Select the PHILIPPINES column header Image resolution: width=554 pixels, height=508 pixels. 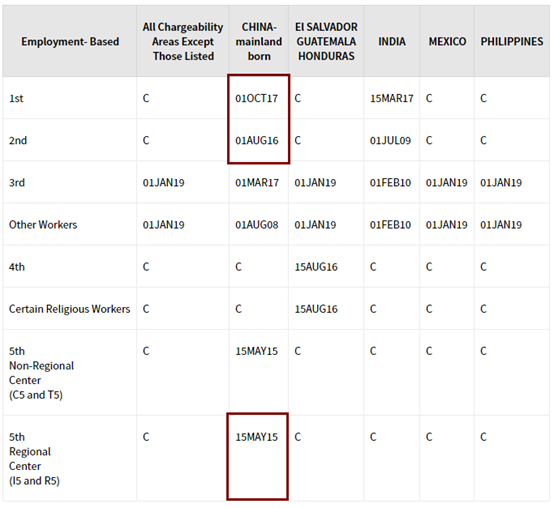(512, 41)
